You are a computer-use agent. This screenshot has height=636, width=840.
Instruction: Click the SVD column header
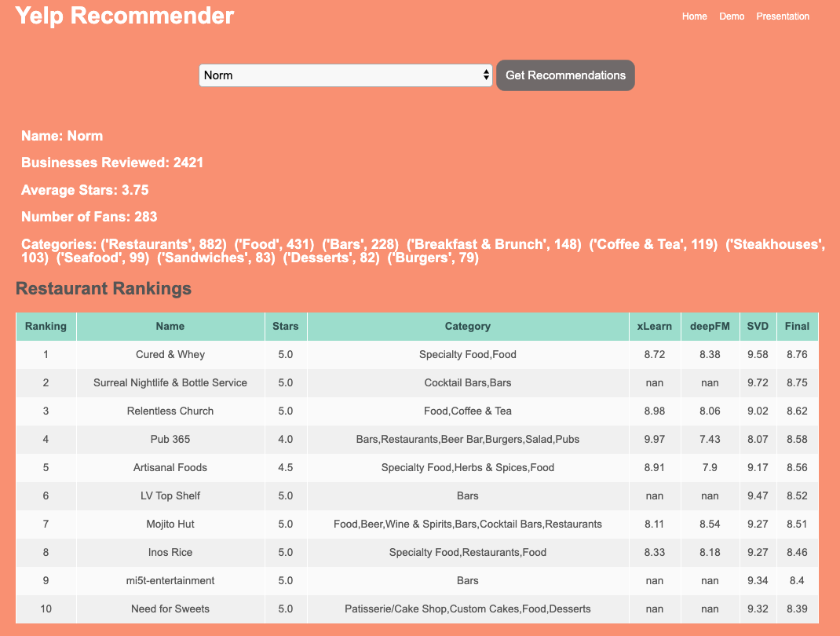coord(758,326)
